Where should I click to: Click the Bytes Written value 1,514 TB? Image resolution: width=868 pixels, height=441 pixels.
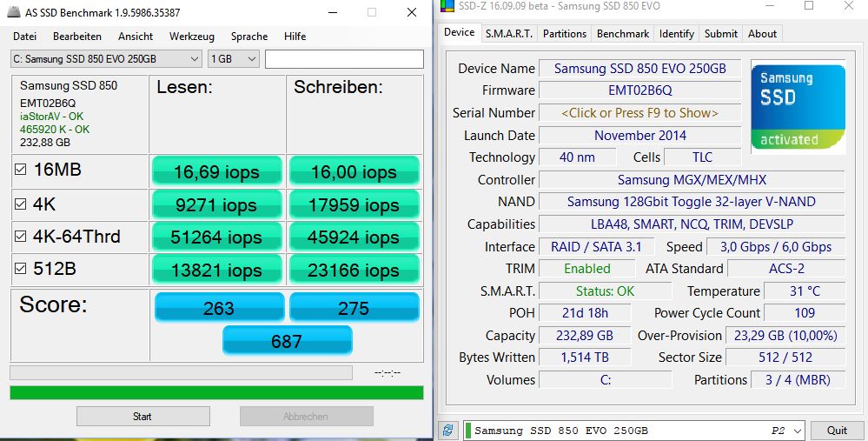click(x=585, y=357)
